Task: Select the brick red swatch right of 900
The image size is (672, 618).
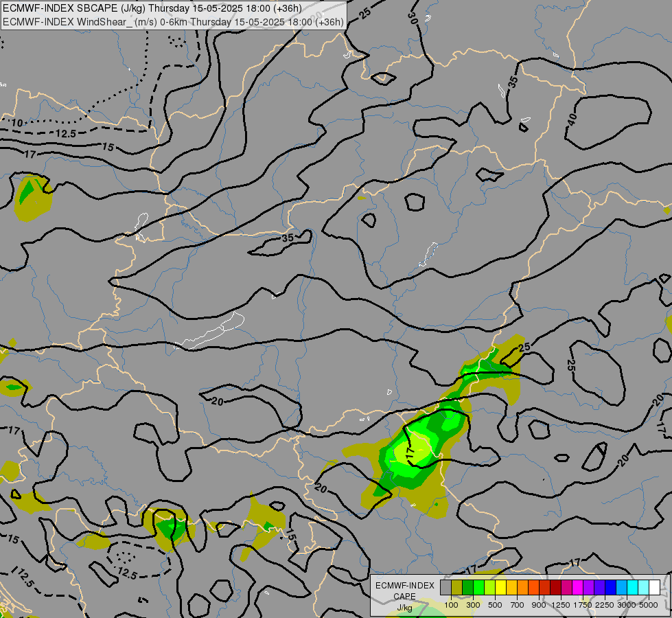Action: (x=545, y=587)
